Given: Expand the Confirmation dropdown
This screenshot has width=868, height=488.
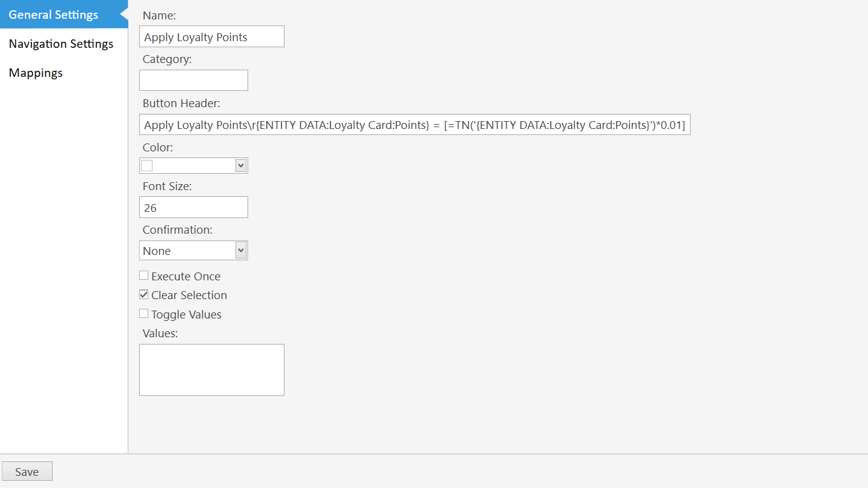Looking at the screenshot, I should tap(242, 250).
